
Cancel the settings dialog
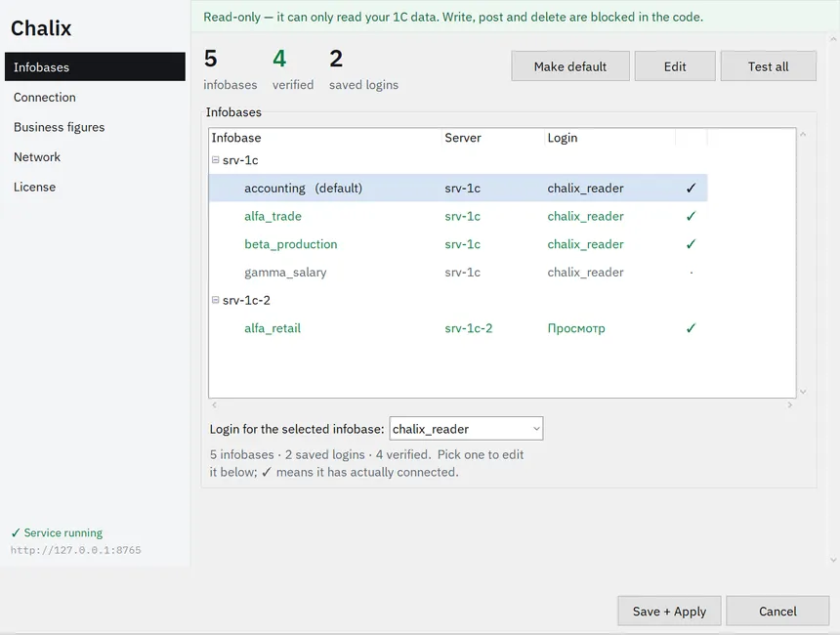coord(777,612)
